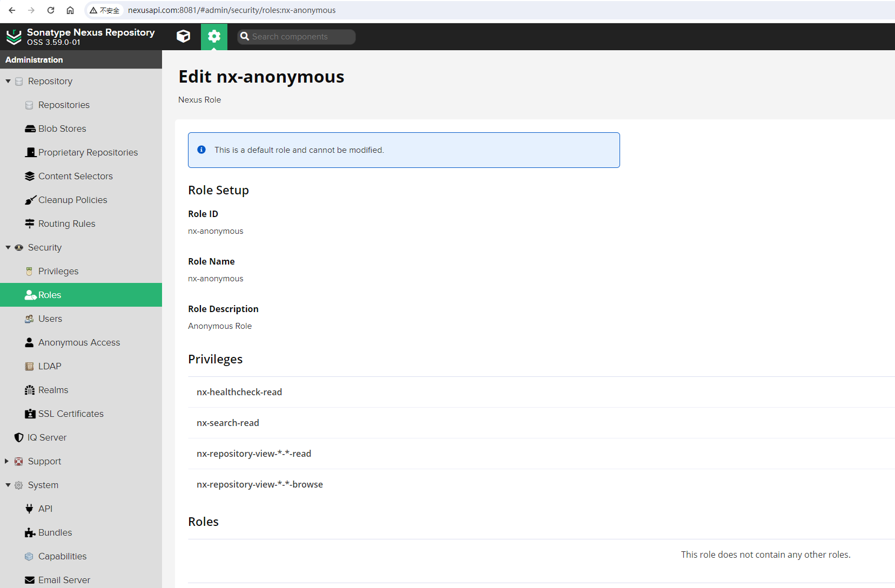The width and height of the screenshot is (895, 588).
Task: Click the API plug icon
Action: click(29, 509)
